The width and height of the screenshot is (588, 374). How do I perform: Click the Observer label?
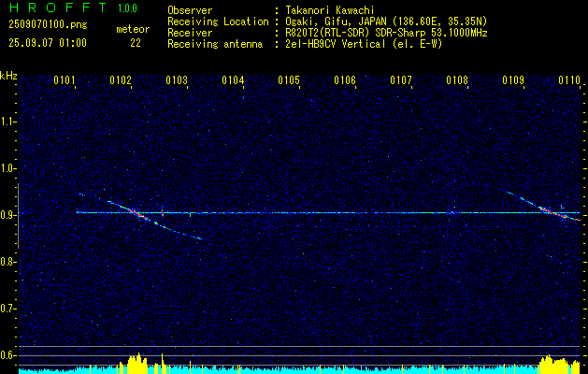[x=190, y=10]
